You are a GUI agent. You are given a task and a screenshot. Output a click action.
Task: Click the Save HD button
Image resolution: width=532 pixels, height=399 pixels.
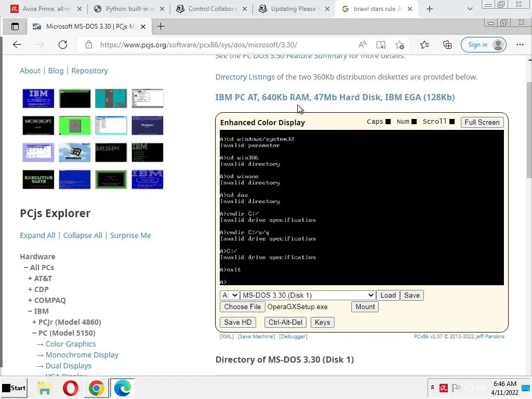point(237,322)
